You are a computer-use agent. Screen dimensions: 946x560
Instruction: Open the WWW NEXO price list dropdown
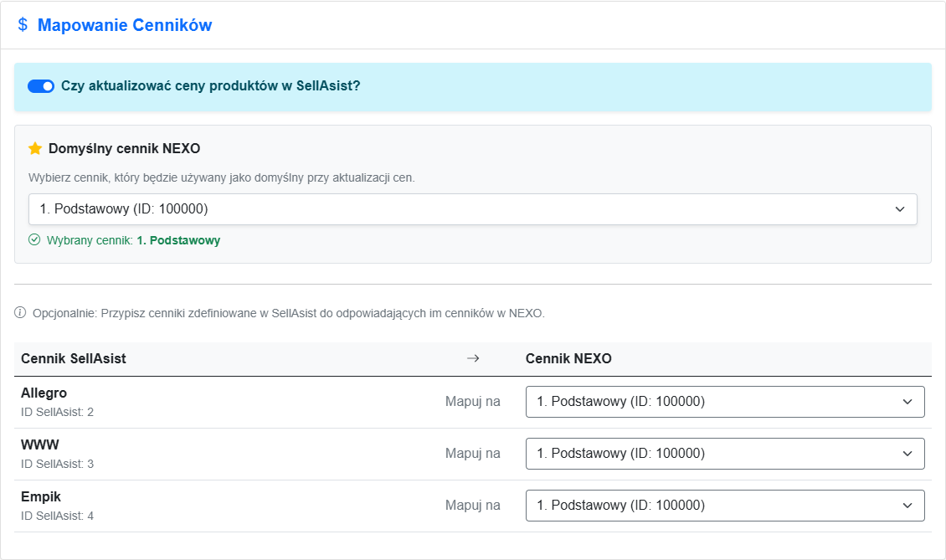[725, 454]
